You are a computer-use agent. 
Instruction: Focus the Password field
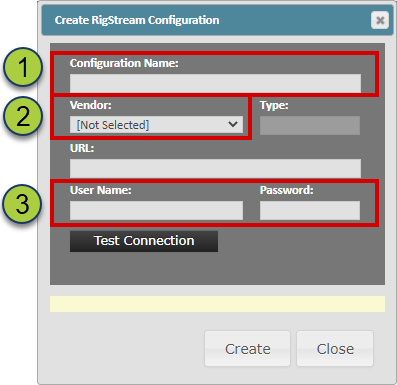click(310, 210)
